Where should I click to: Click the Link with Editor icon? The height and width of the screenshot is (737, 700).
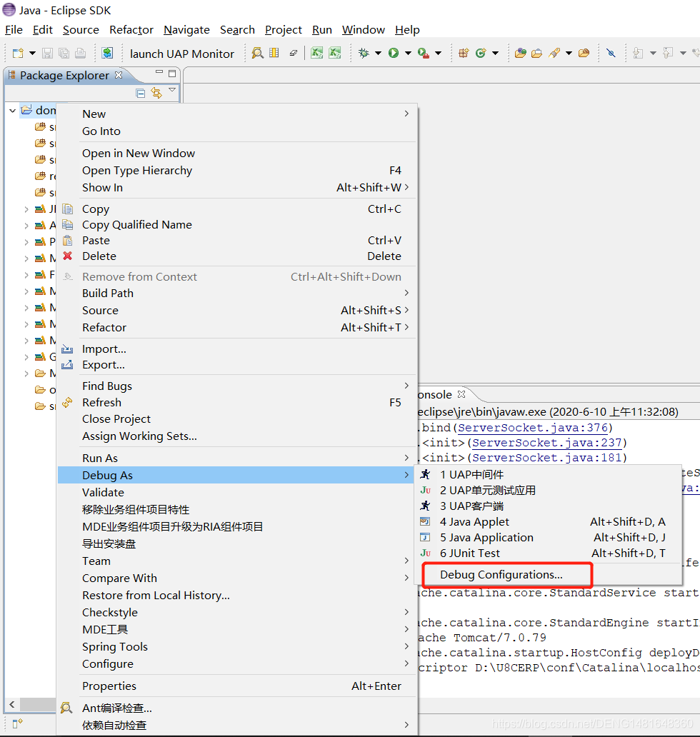(156, 93)
